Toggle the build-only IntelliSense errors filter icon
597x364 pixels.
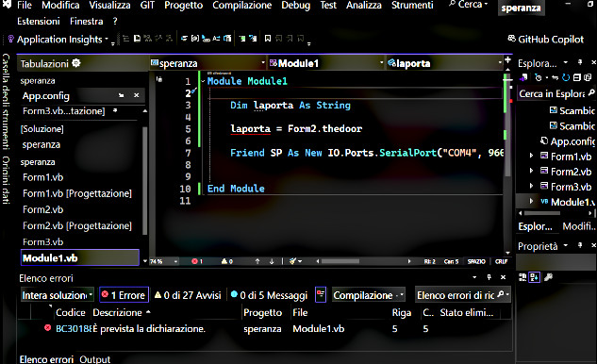pos(321,295)
